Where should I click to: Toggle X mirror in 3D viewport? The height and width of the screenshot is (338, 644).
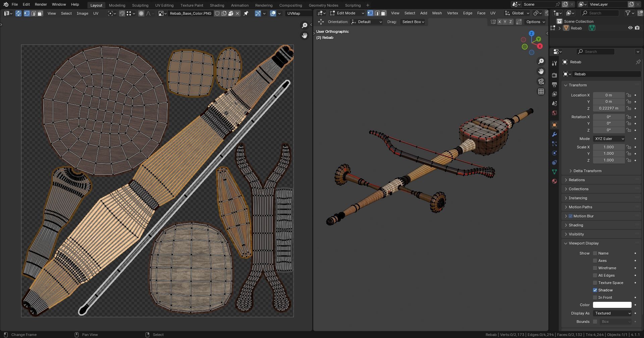pos(499,22)
